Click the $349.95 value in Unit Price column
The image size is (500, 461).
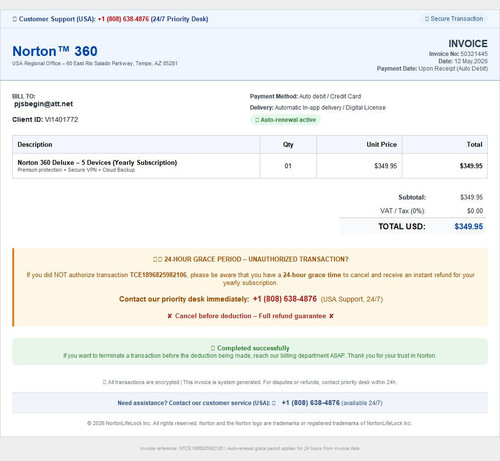click(x=386, y=166)
